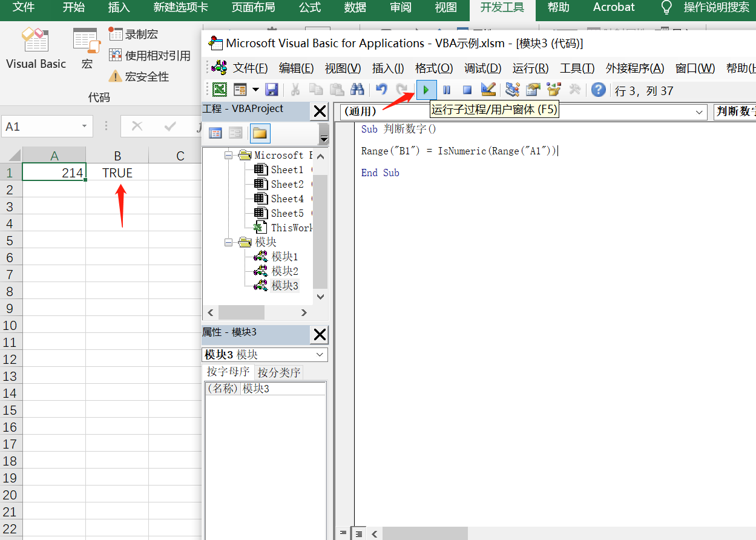
Task: Run the 判断数字 macro with Run Sub button
Action: [x=426, y=90]
